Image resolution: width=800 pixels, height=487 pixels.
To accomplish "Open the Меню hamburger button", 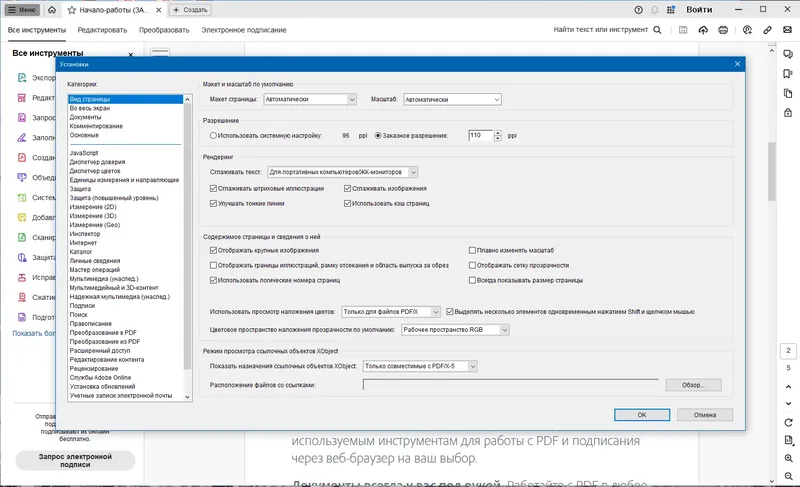I will pyautogui.click(x=21, y=10).
